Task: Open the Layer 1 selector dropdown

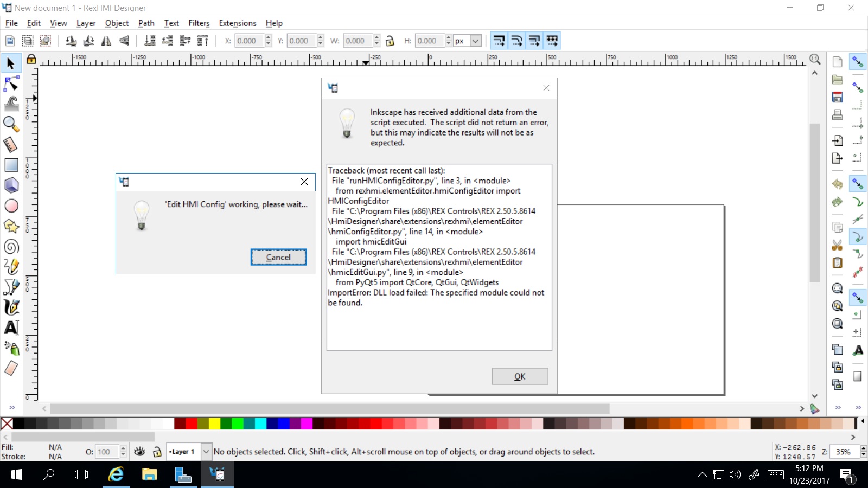Action: [206, 452]
